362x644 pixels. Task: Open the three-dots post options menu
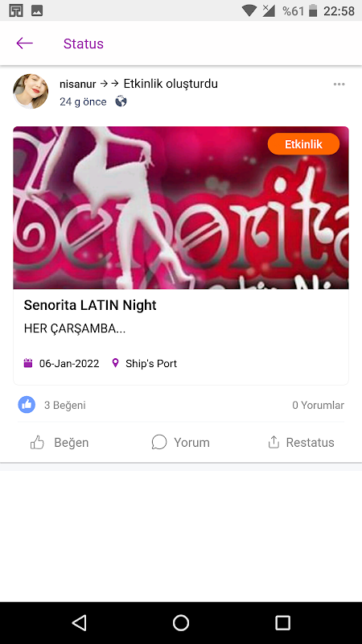click(339, 85)
